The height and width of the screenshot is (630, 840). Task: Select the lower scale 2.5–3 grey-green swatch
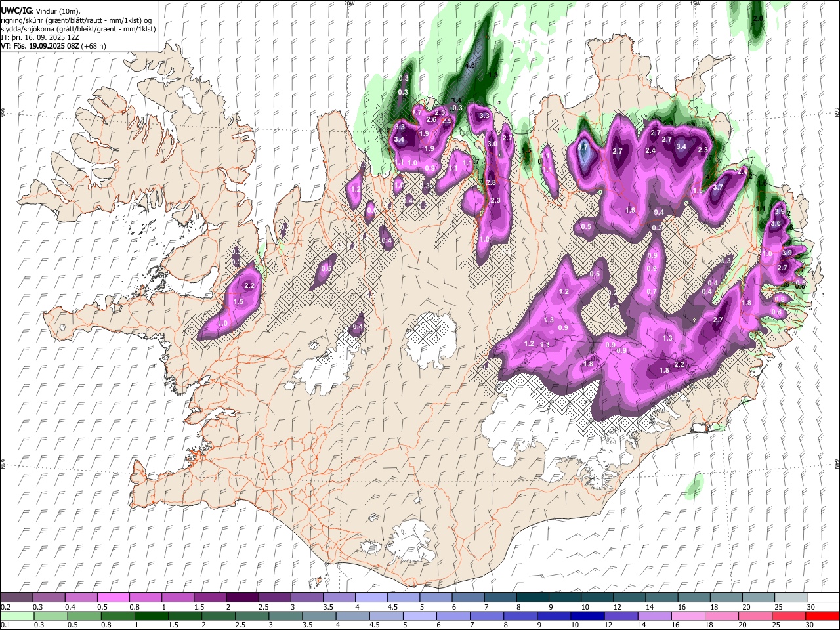(251, 616)
